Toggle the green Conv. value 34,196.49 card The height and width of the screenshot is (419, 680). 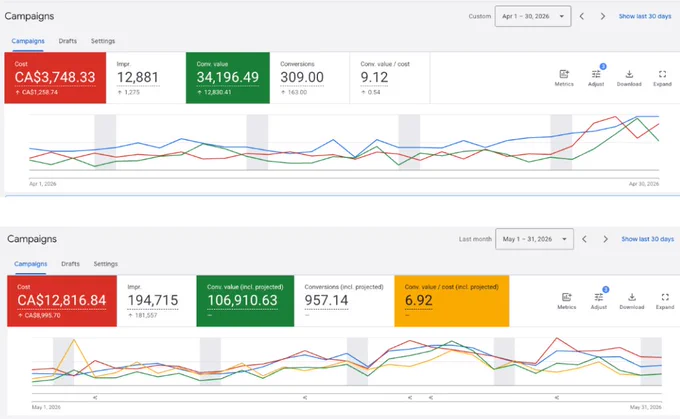pos(228,78)
